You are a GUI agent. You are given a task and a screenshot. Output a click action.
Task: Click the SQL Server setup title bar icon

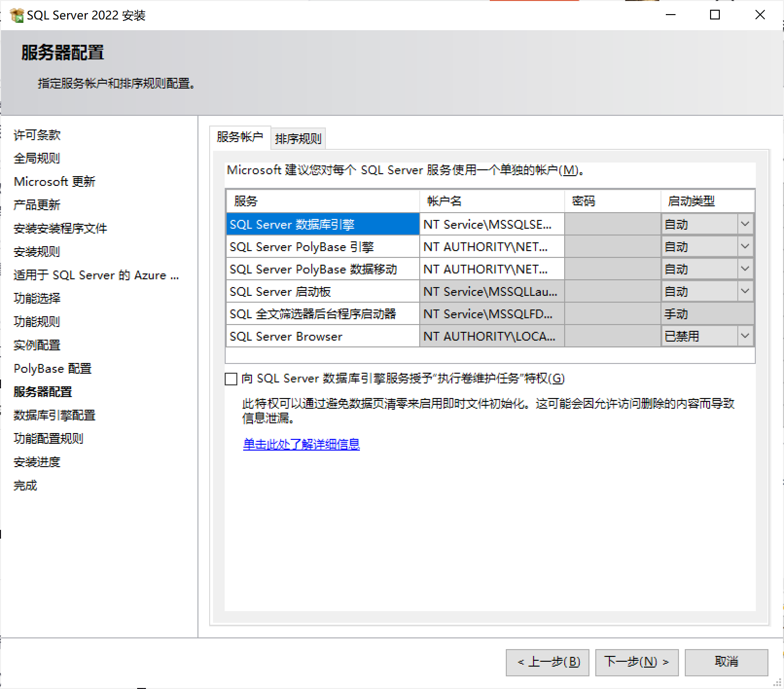17,16
